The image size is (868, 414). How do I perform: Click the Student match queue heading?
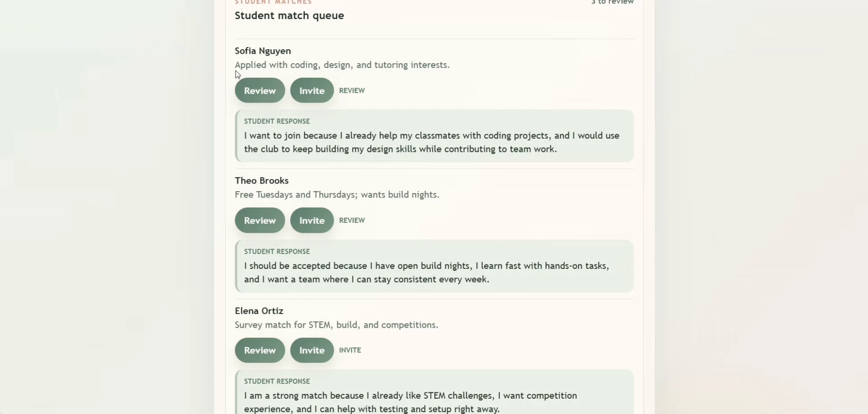coord(289,15)
